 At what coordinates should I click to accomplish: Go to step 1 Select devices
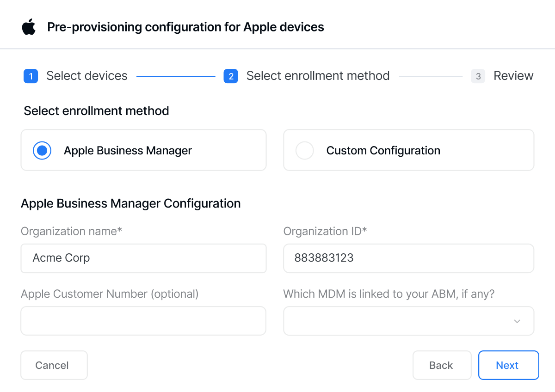pos(75,76)
